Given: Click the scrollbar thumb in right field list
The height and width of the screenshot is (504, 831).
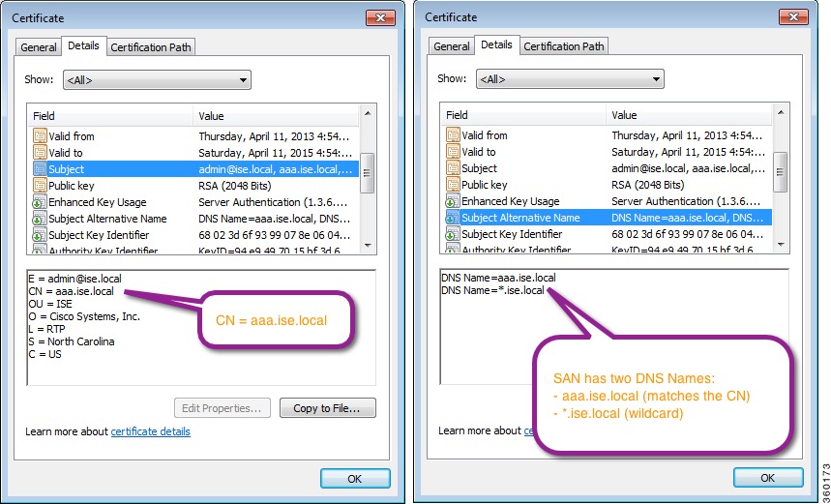Looking at the screenshot, I should pos(781,172).
